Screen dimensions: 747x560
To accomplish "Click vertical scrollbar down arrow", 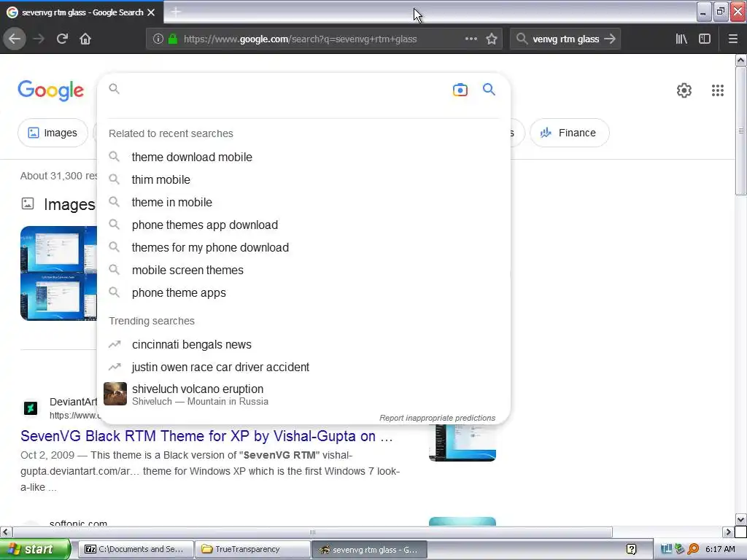I will pyautogui.click(x=740, y=519).
